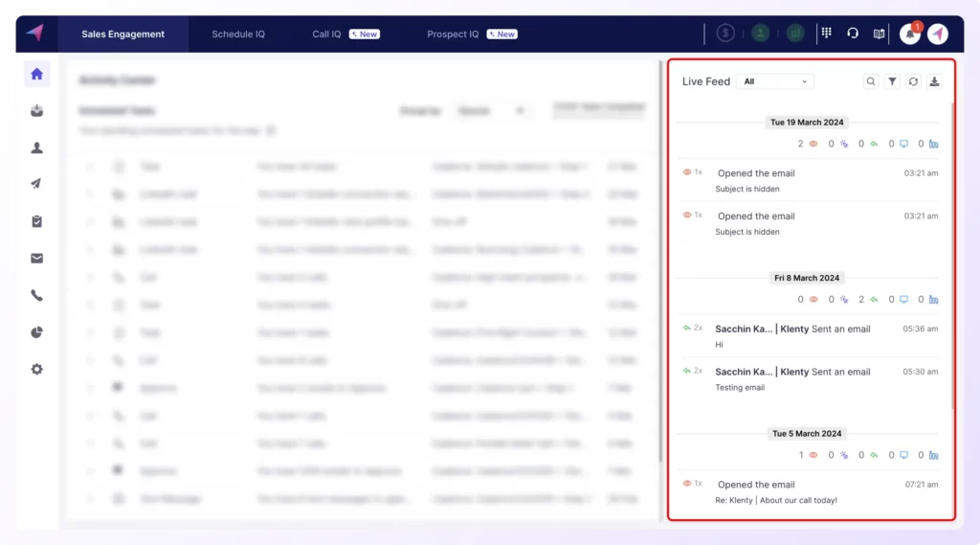Refresh the Live Feed
Screen dimensions: 980x545
coord(913,81)
